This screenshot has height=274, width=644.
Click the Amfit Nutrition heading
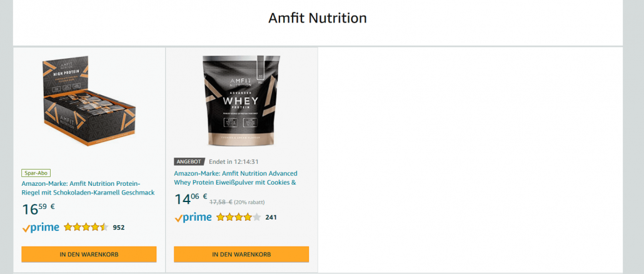(x=318, y=18)
